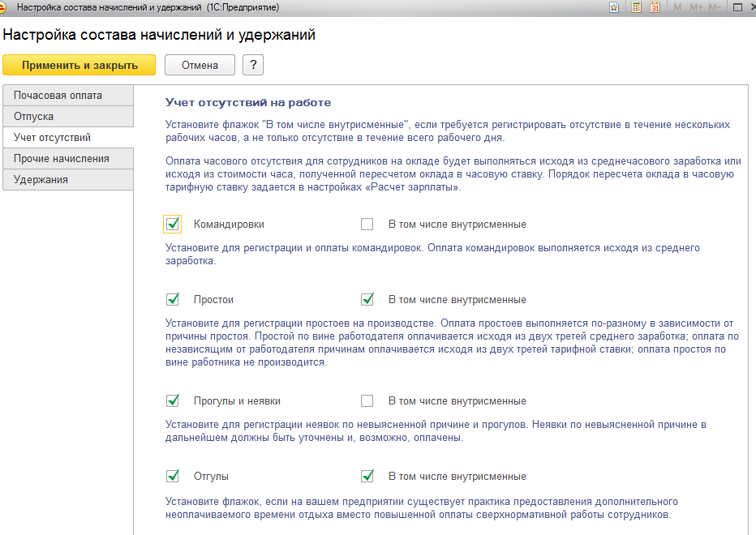Click the M+ memory add button
The height and width of the screenshot is (535, 756).
(696, 8)
